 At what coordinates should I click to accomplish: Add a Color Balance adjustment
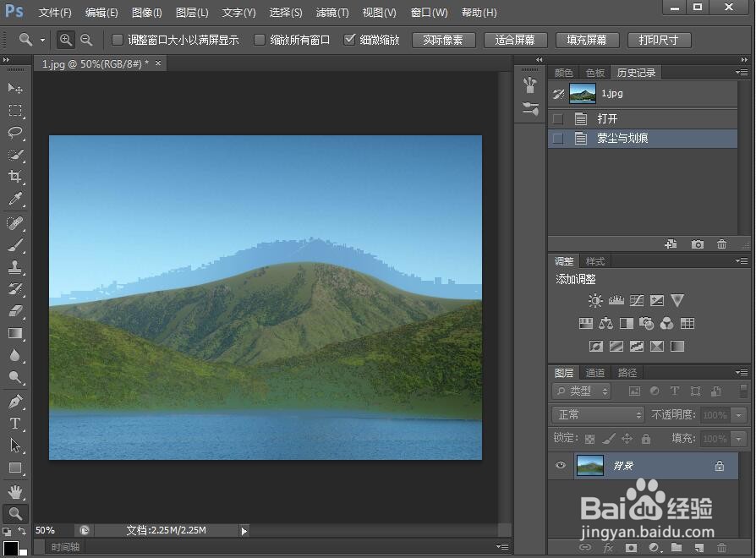605,323
